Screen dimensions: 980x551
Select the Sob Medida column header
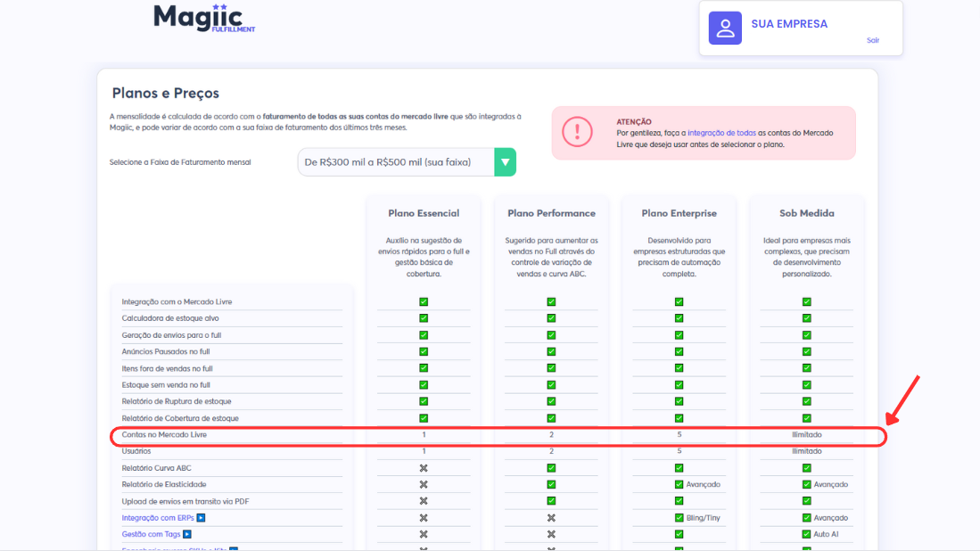tap(806, 213)
